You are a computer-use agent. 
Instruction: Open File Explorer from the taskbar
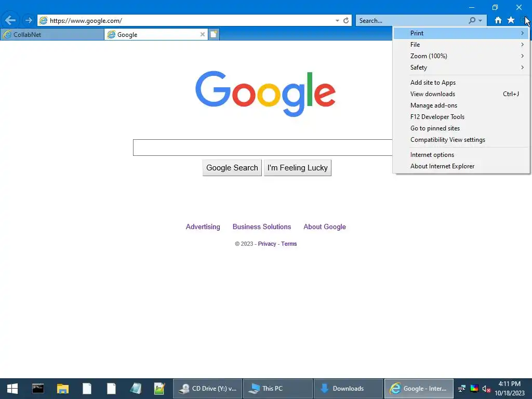63,389
